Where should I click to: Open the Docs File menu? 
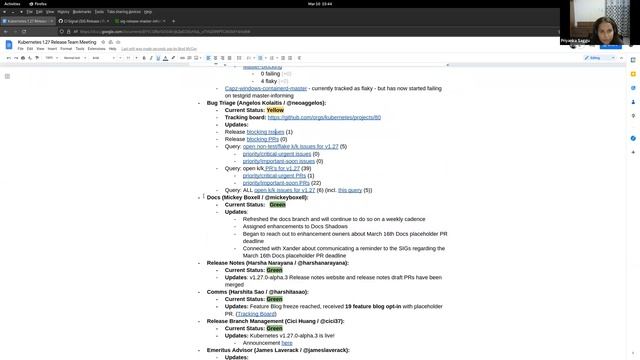coord(20,49)
